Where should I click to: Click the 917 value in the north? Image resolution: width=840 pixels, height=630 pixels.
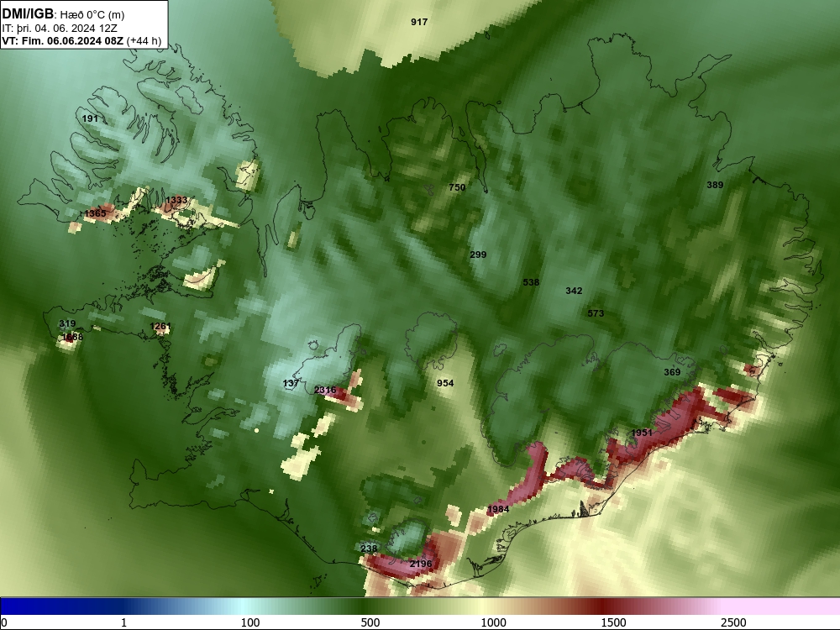[419, 22]
